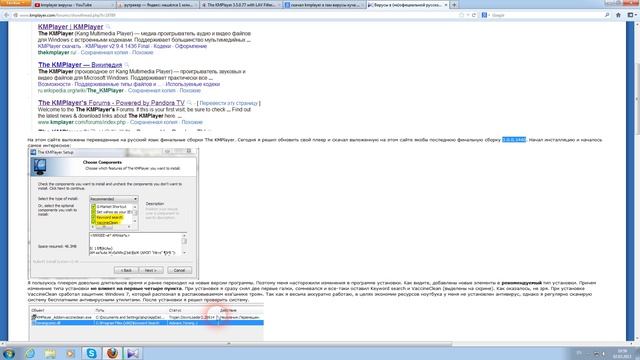Viewport: 640px width, 360px height.
Task: Click the Google search engine icon
Action: 484,15
